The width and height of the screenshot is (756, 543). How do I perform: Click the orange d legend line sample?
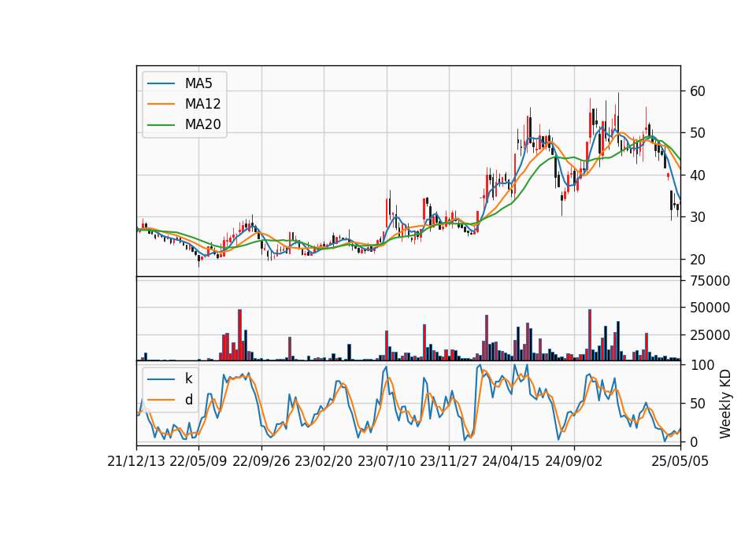click(x=161, y=400)
